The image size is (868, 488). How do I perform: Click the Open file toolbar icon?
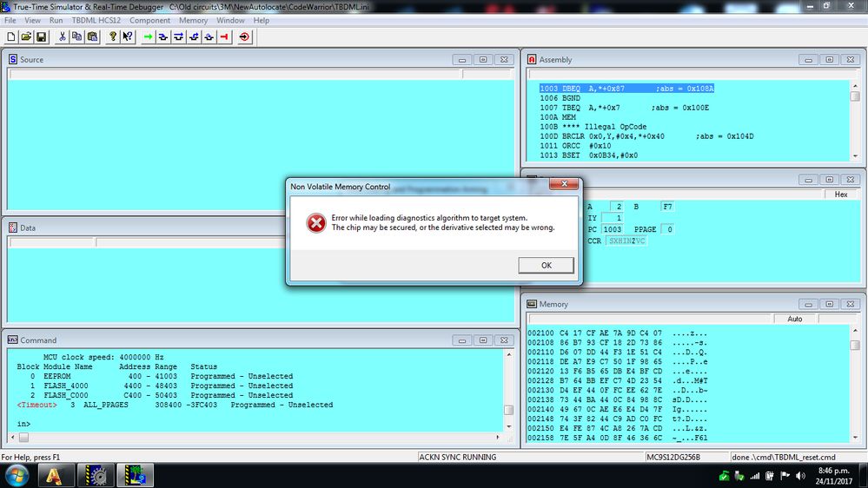coord(26,37)
